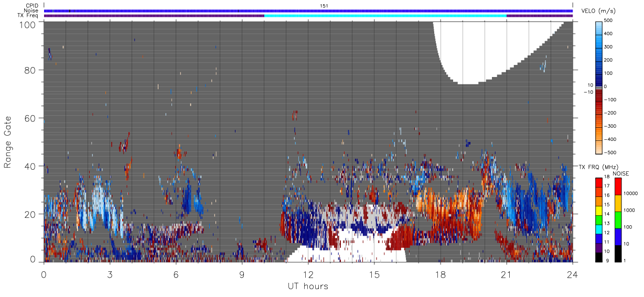644x297 pixels.
Task: Click y-axis range gate label '40'
Action: coord(30,166)
